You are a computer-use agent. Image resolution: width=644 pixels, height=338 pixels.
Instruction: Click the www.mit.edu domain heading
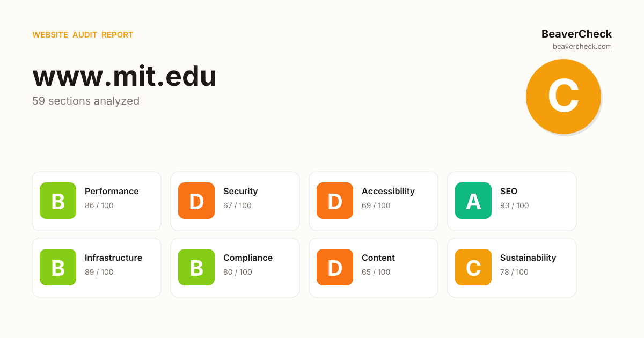click(x=125, y=76)
